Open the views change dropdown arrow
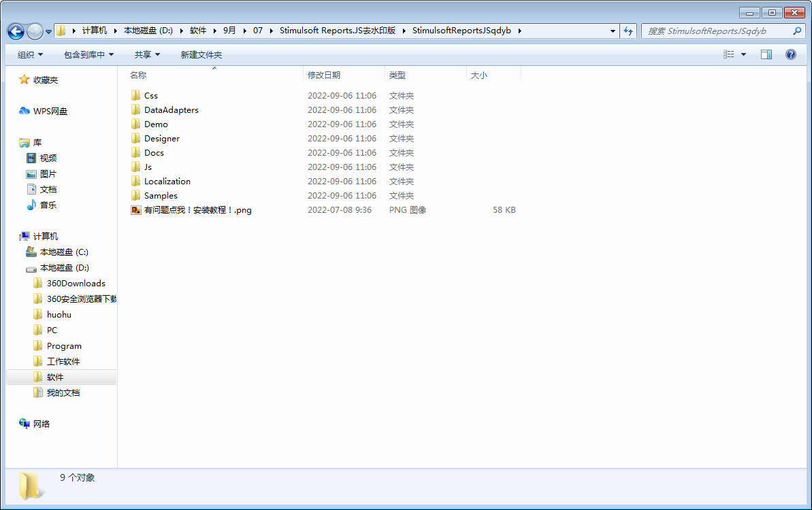The width and height of the screenshot is (812, 510). [744, 54]
